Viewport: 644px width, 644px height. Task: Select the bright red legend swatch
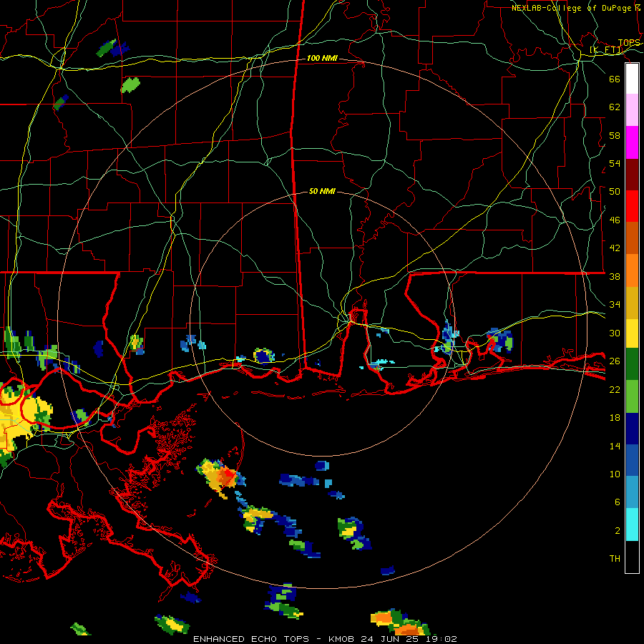pyautogui.click(x=632, y=206)
